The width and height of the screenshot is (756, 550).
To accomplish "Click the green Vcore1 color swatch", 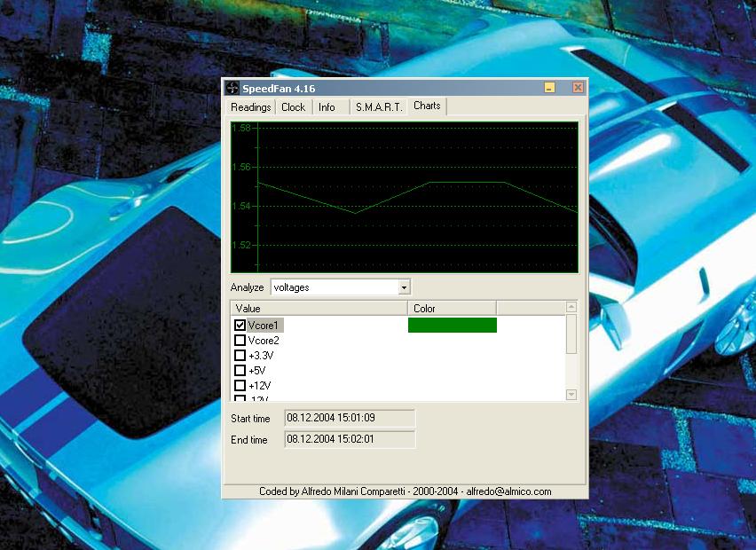I will click(x=453, y=325).
